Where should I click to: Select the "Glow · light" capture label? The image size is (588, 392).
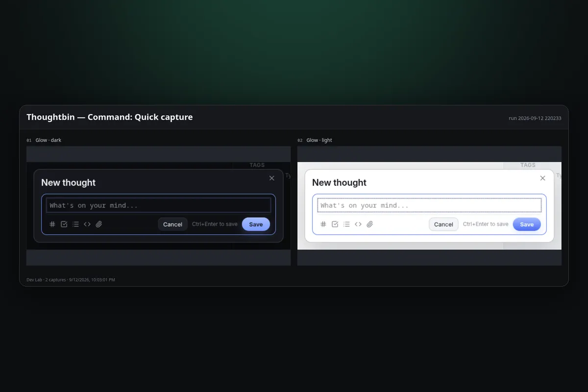[x=319, y=140]
